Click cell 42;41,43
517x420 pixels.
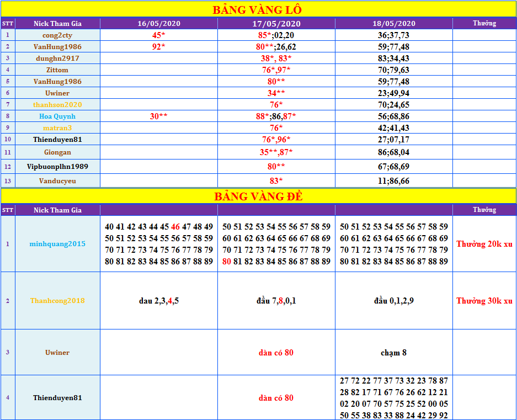pyautogui.click(x=394, y=127)
